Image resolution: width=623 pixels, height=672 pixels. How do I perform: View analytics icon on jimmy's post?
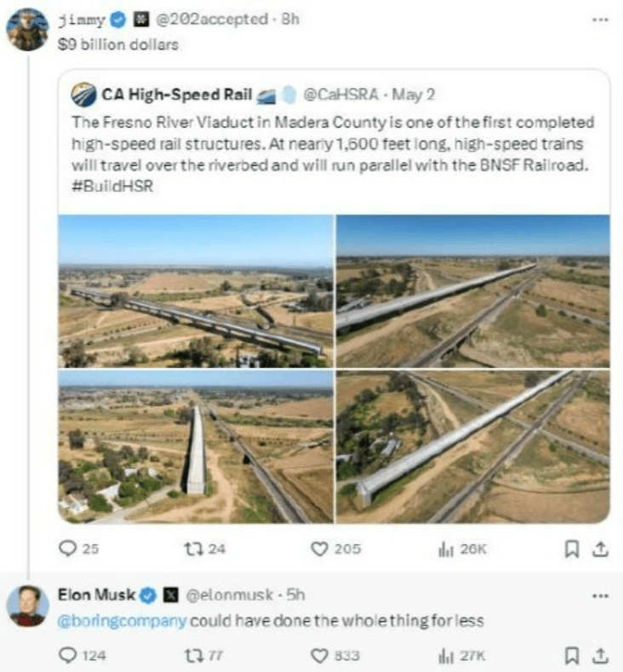point(444,549)
